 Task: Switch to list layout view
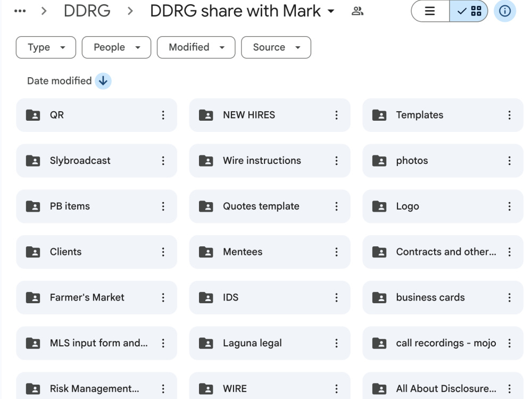[430, 11]
